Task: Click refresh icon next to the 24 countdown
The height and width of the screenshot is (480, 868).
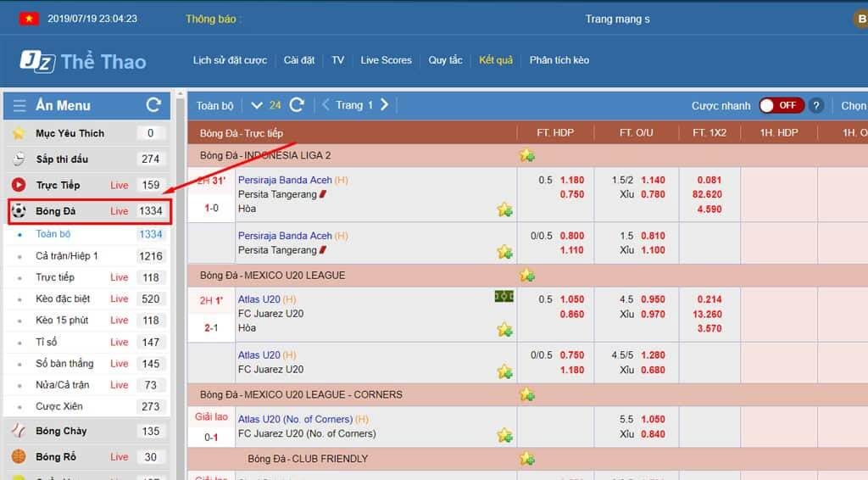Action: [297, 105]
